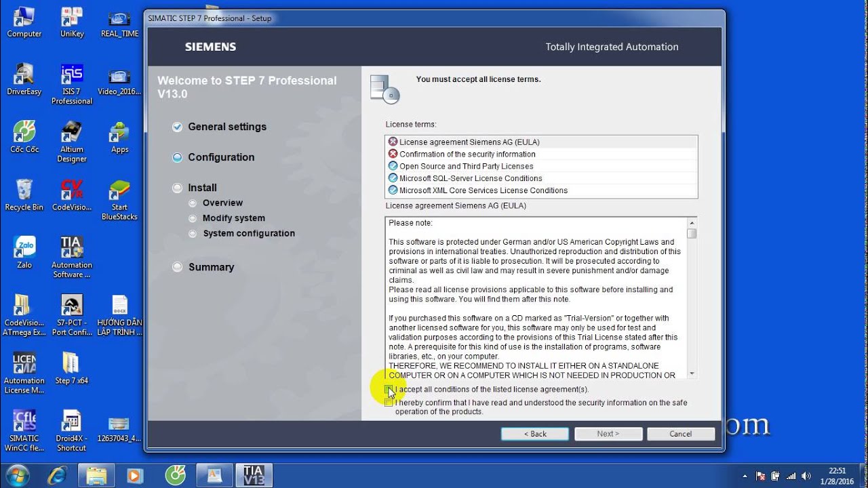Open the Action Center flag tray icon
The image size is (868, 488).
[x=761, y=476]
